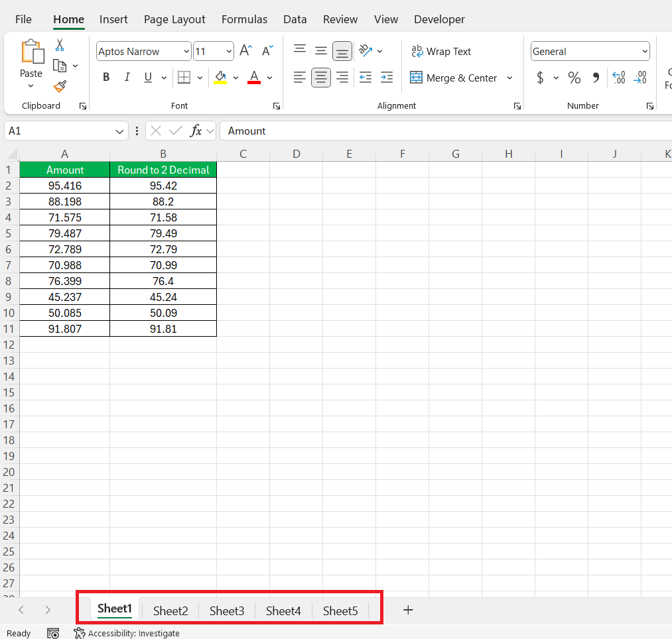672x639 pixels.
Task: Toggle Wrap Text
Action: [441, 52]
